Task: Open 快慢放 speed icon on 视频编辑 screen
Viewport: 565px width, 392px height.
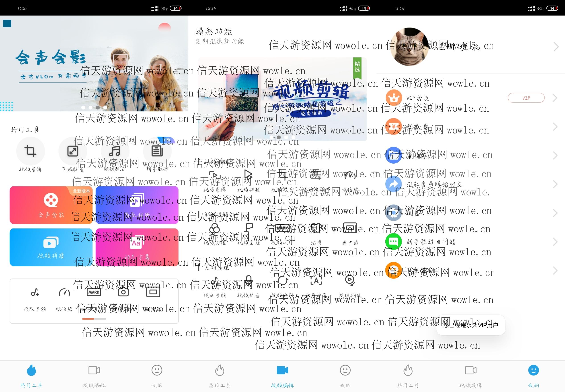Action: (x=350, y=175)
